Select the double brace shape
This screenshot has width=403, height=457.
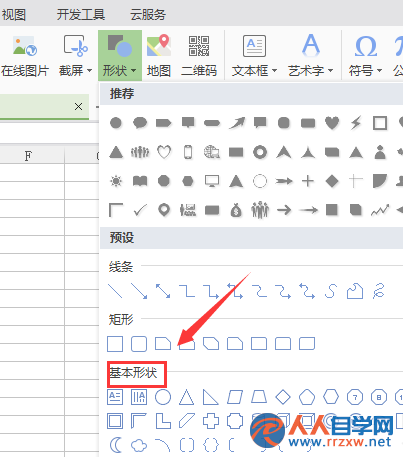211,445
